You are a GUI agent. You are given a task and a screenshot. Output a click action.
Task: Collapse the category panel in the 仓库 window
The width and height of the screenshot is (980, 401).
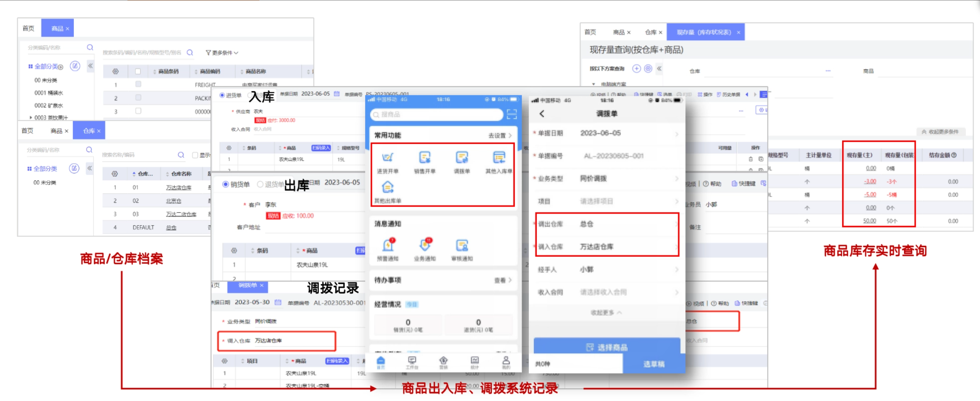[x=90, y=168]
